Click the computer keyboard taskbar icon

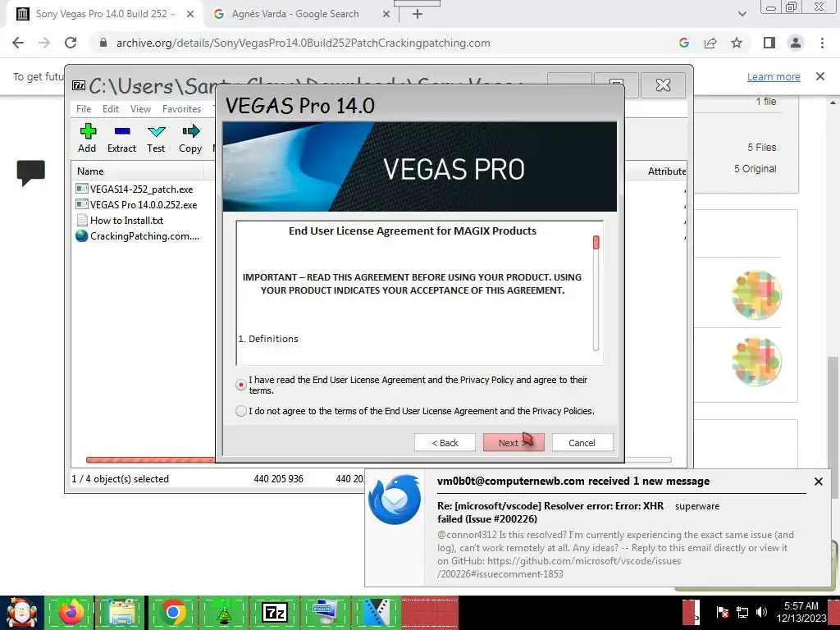tap(325, 614)
